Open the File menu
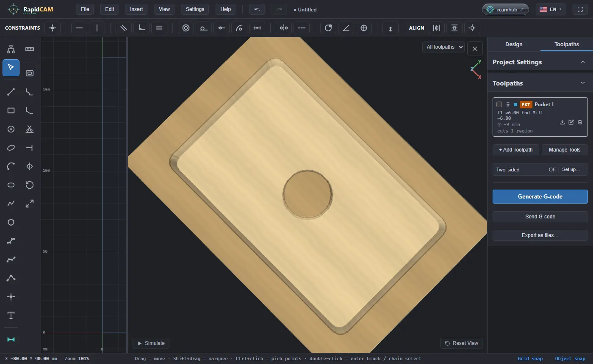This screenshot has width=593, height=364. click(85, 9)
